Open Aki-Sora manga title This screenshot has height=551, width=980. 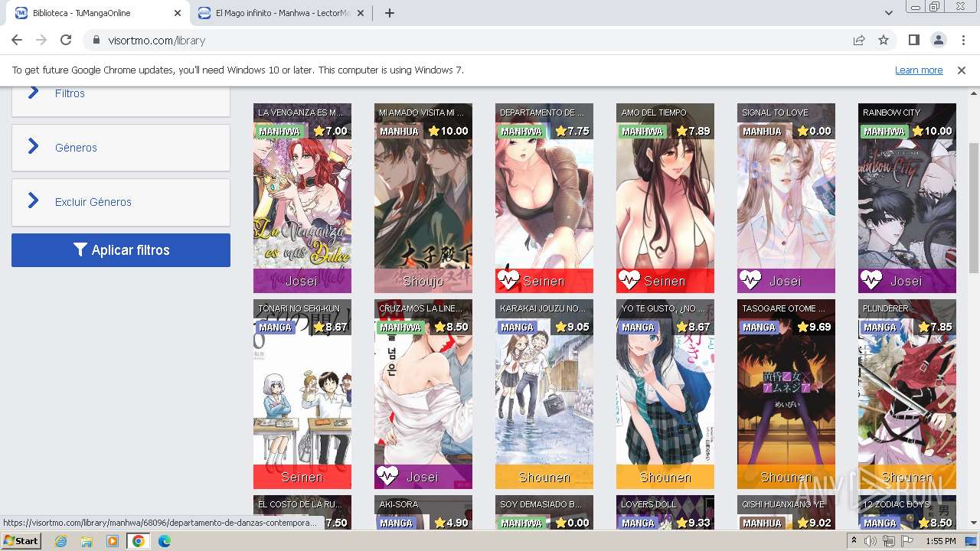click(x=397, y=504)
